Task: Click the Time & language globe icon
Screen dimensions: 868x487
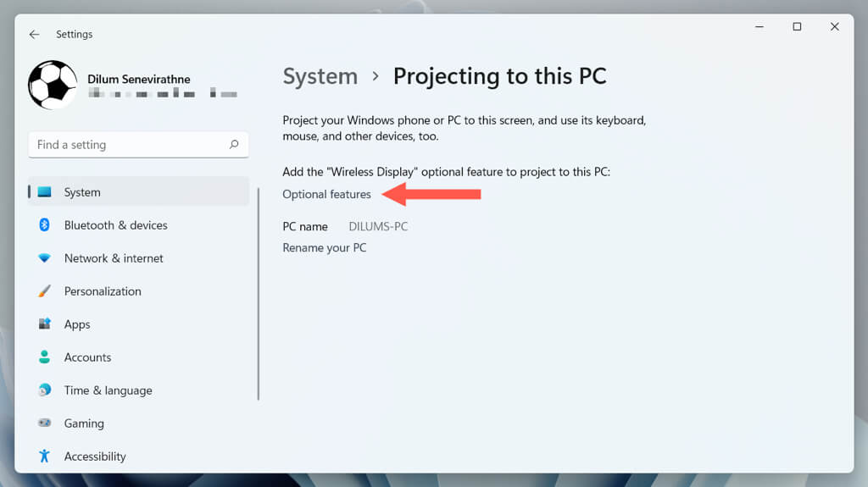Action: pos(44,390)
